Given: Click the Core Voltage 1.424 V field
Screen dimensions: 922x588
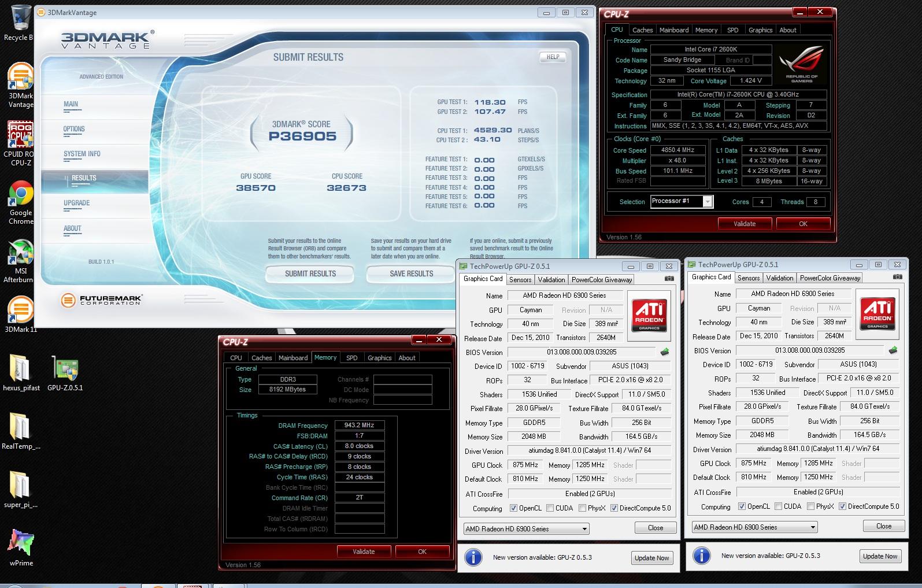Looking at the screenshot, I should tap(751, 80).
